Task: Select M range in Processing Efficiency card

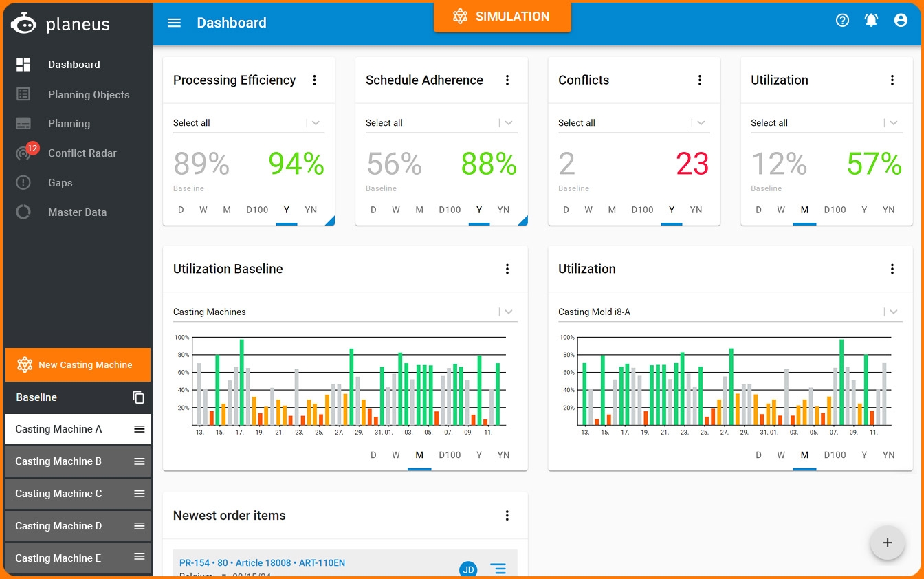Action: tap(227, 210)
